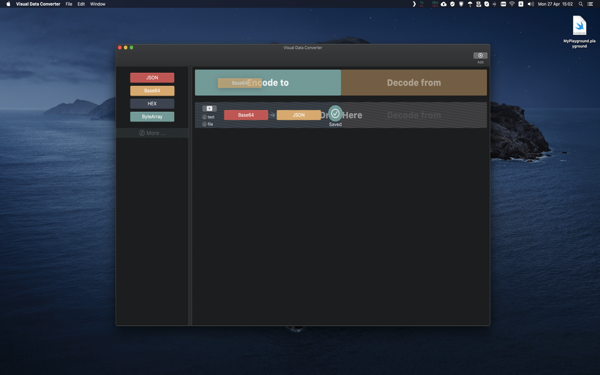Pick the teal ByteArray sidebar block
The image size is (600, 375).
click(x=152, y=117)
